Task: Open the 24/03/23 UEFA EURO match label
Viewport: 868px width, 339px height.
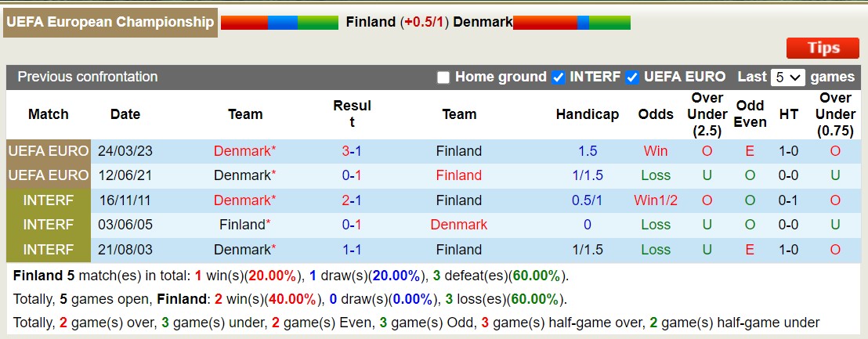Action: (49, 151)
